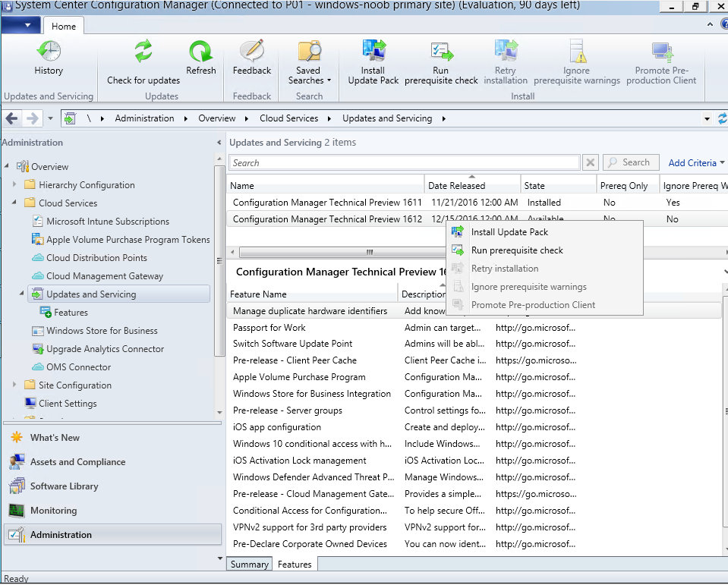
Task: Switch to the Monitoring workspace
Action: pyautogui.click(x=53, y=511)
